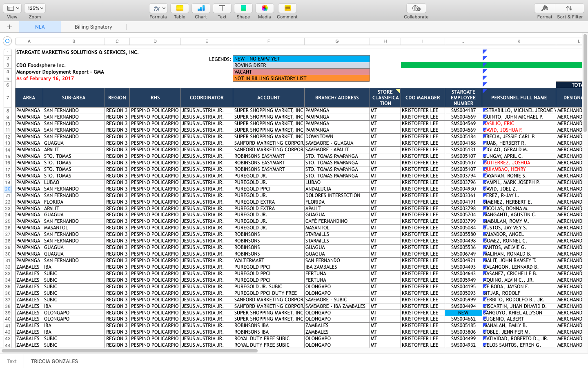The height and width of the screenshot is (368, 588).
Task: Select row 7 header
Action: point(8,98)
